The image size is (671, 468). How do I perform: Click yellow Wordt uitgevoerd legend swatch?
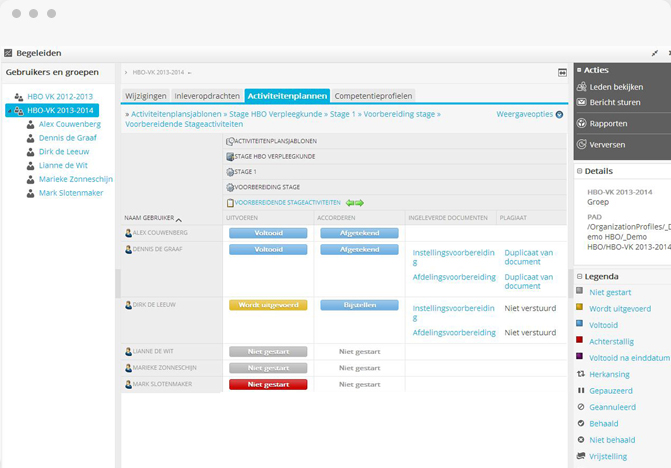[x=579, y=307]
